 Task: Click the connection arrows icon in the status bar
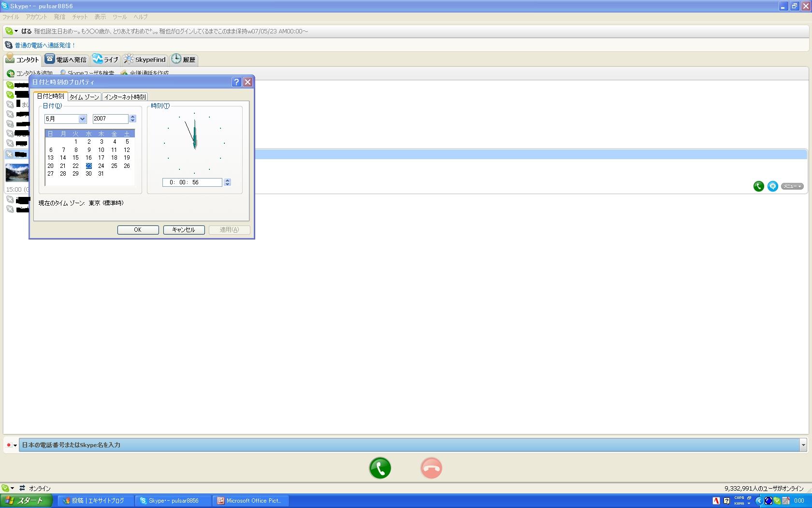tap(22, 488)
